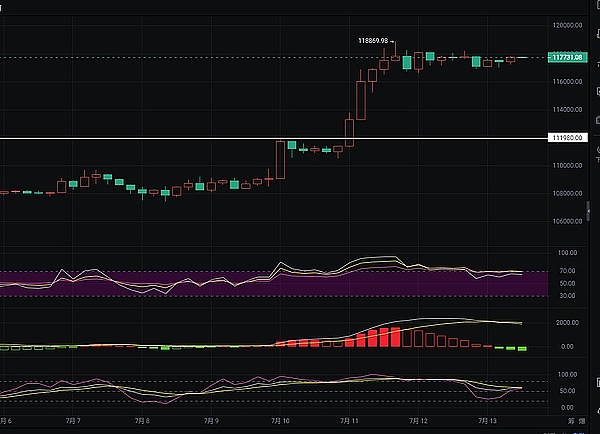The image size is (600, 434).
Task: Click the 7月10 date label on time axis
Action: (280, 422)
